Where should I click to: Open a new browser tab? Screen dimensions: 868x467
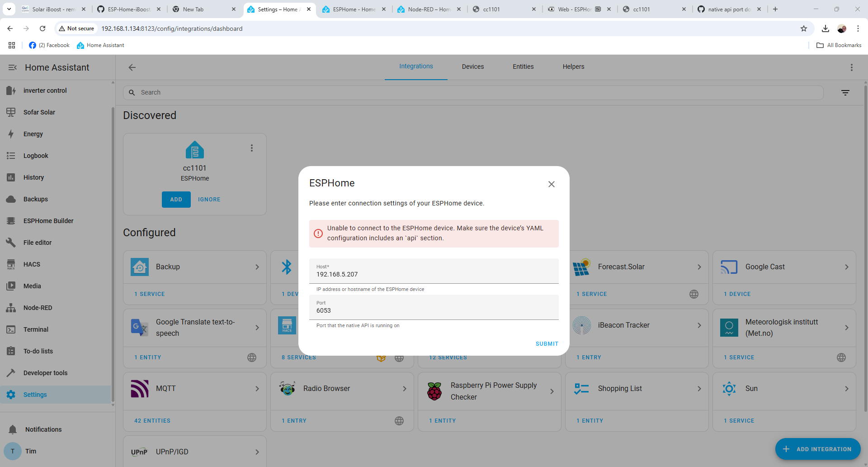click(775, 9)
